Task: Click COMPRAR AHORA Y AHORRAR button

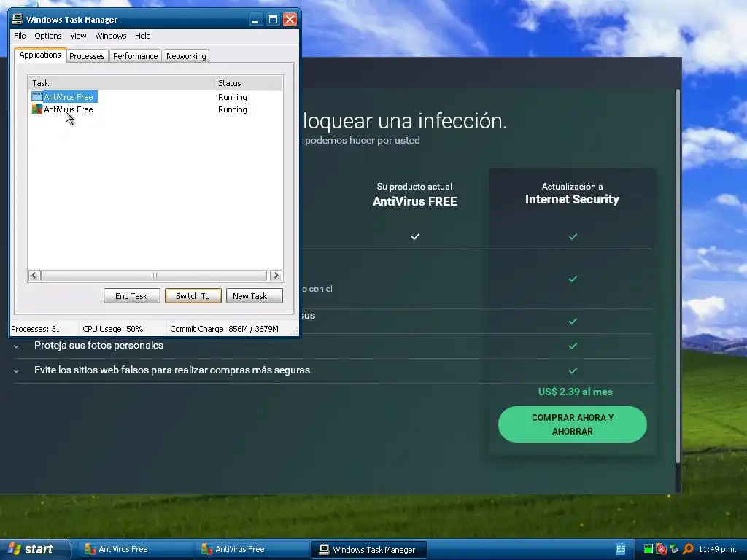Action: point(572,424)
